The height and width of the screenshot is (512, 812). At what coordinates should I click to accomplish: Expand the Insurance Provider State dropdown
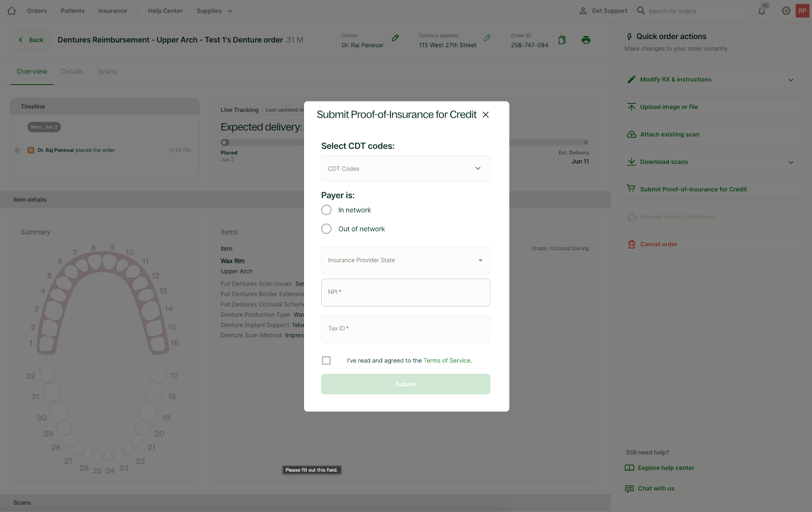tap(405, 260)
